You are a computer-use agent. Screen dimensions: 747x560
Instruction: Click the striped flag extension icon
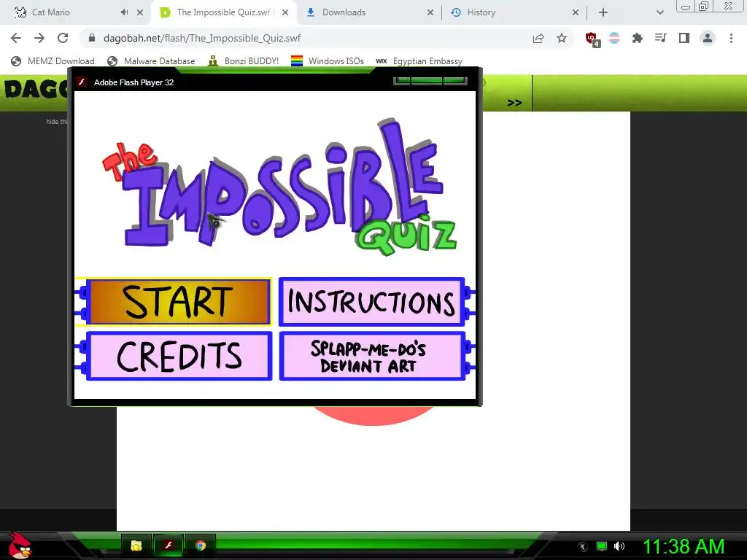[x=614, y=38]
